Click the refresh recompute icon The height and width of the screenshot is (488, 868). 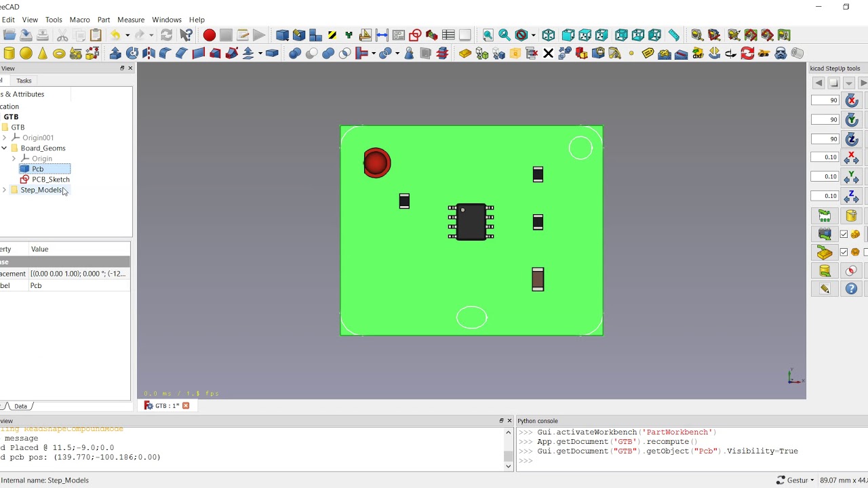[167, 35]
